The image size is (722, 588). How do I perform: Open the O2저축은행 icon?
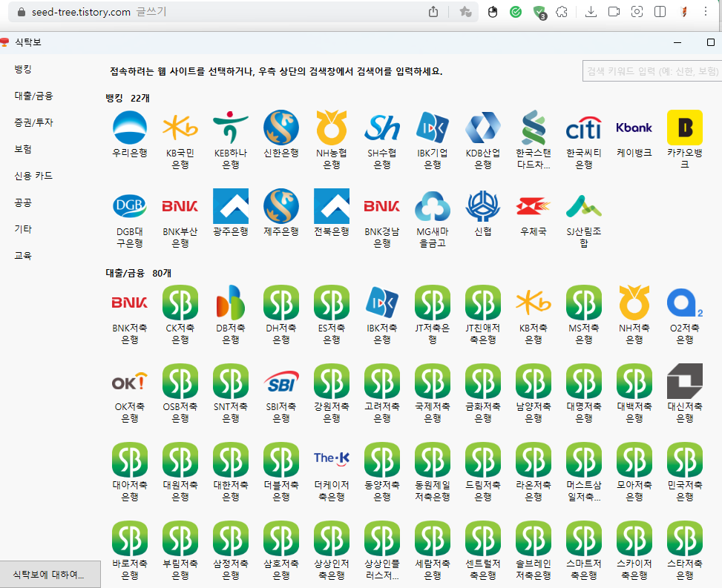pos(685,303)
